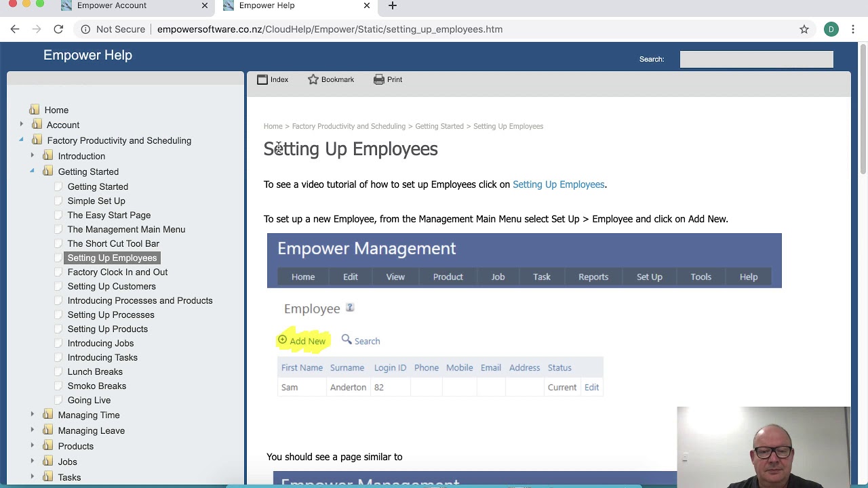Click the Bookmark star icon

(x=313, y=79)
